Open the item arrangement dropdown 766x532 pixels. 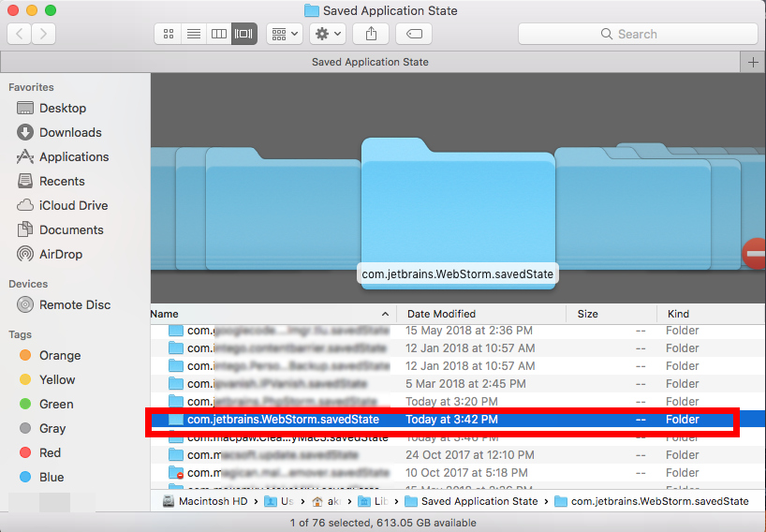tap(284, 34)
